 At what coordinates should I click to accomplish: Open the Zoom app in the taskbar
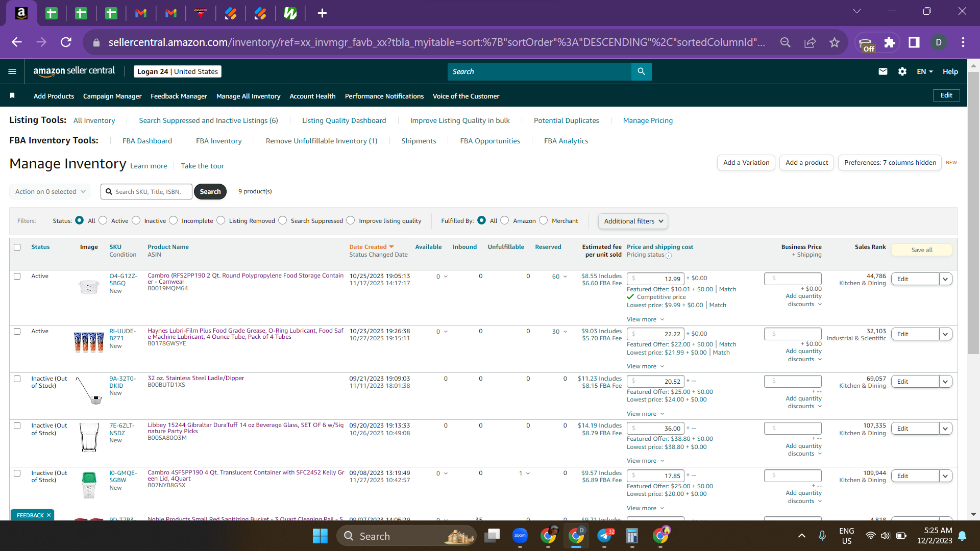pos(520,536)
